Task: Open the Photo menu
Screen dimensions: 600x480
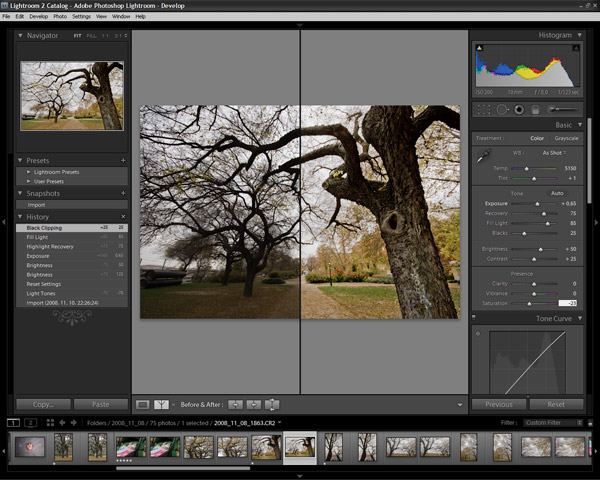Action: tap(60, 16)
